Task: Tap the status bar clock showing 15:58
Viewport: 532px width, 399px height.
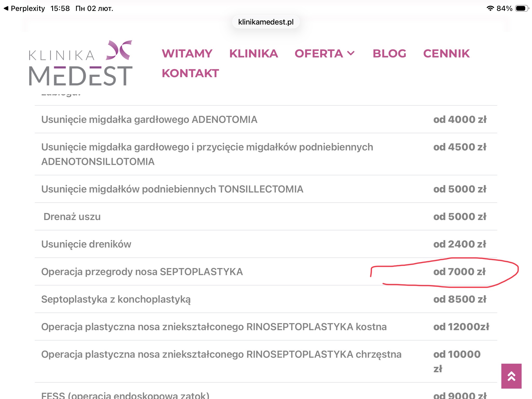Action: [x=60, y=8]
